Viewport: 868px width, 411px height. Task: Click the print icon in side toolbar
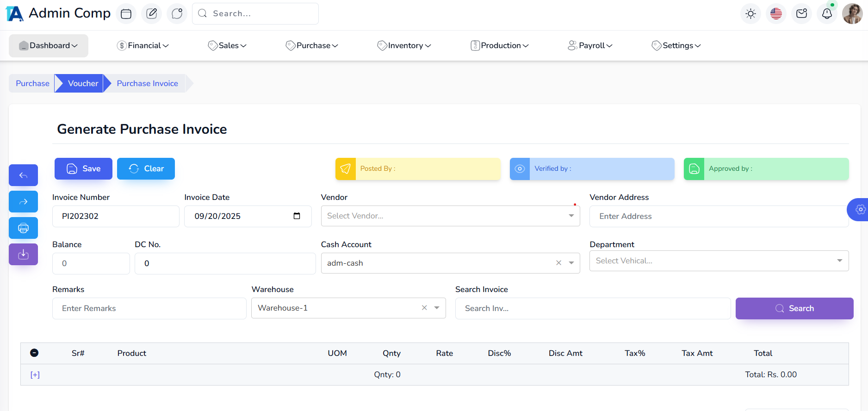[x=23, y=228]
